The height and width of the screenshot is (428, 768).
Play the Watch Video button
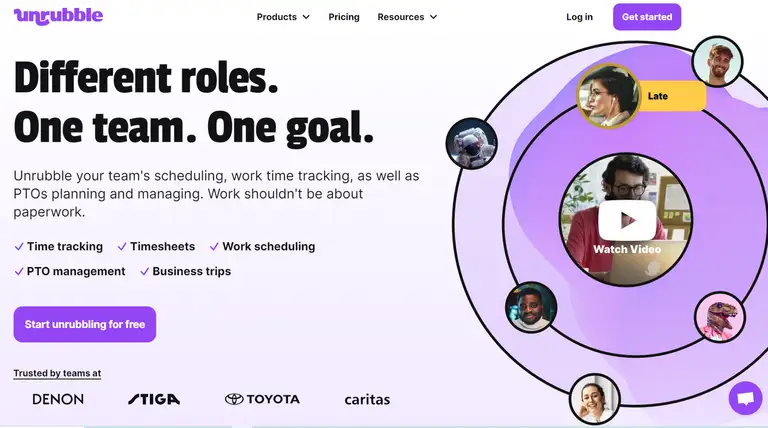(627, 220)
